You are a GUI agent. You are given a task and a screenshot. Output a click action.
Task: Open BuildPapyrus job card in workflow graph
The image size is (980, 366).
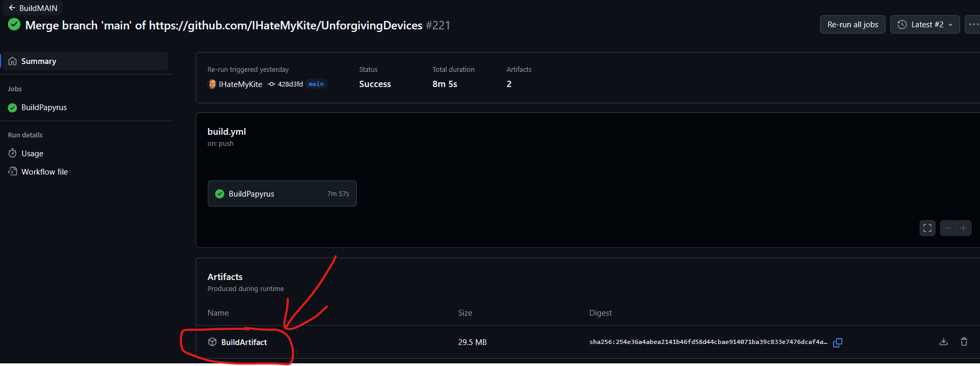tap(282, 193)
